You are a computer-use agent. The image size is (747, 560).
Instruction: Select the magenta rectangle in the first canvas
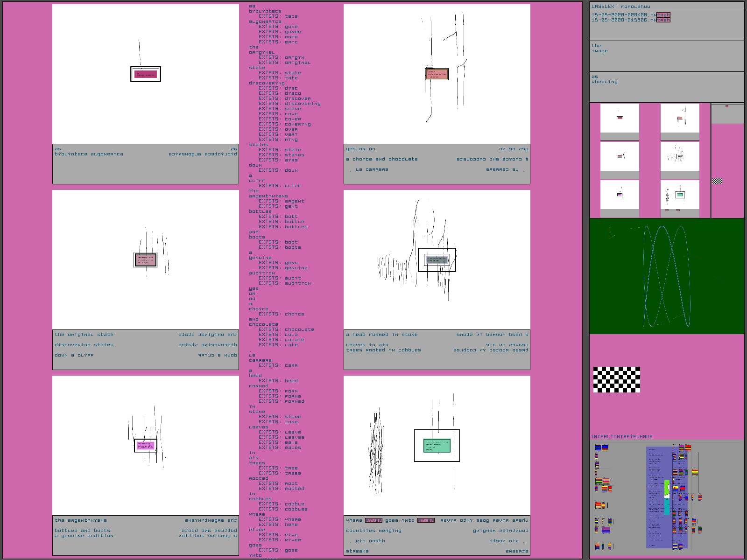coord(146,74)
